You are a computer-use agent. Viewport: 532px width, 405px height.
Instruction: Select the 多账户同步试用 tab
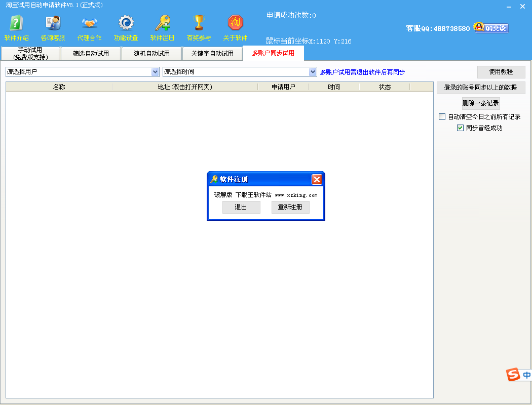tap(273, 53)
